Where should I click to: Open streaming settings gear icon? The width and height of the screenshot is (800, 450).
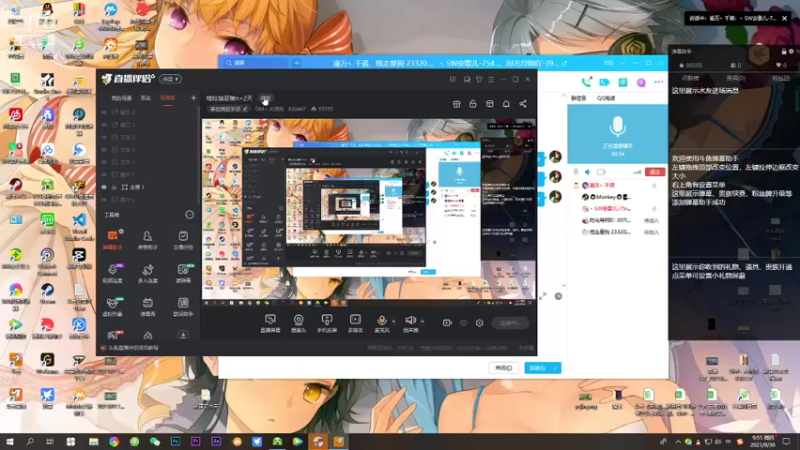[479, 323]
